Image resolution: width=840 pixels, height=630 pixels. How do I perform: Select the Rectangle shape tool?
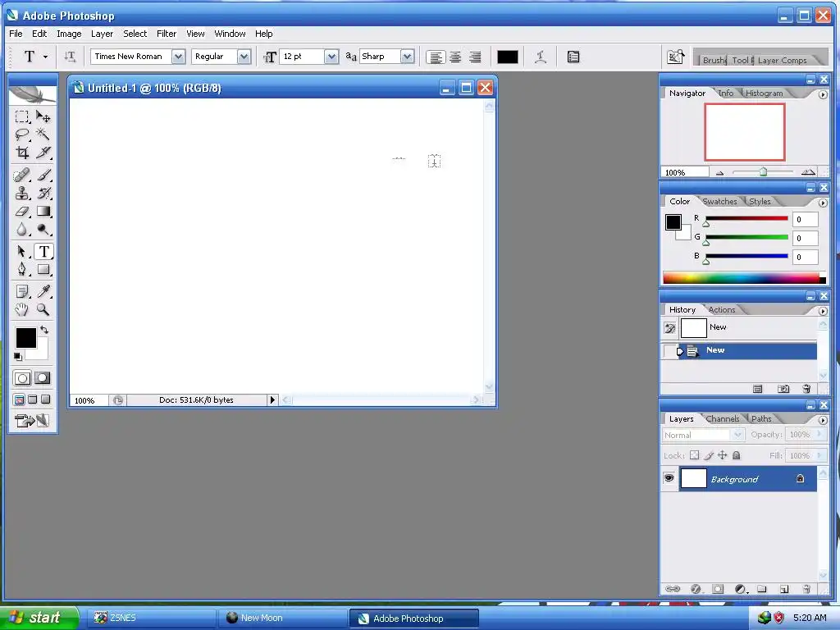tap(43, 269)
